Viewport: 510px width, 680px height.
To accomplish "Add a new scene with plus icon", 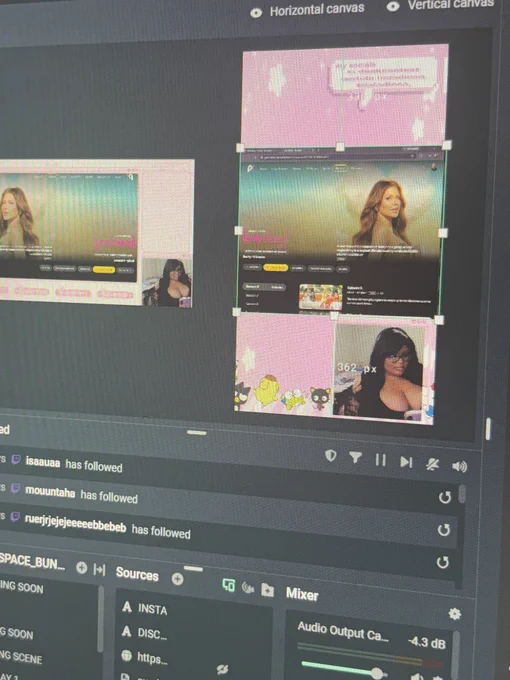I will pos(82,568).
